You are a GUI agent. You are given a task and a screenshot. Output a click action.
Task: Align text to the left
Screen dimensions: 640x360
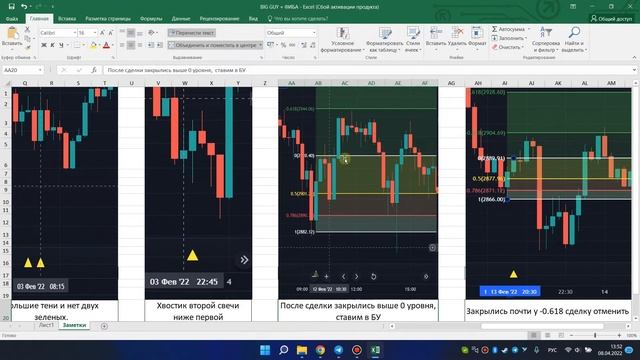tap(122, 45)
